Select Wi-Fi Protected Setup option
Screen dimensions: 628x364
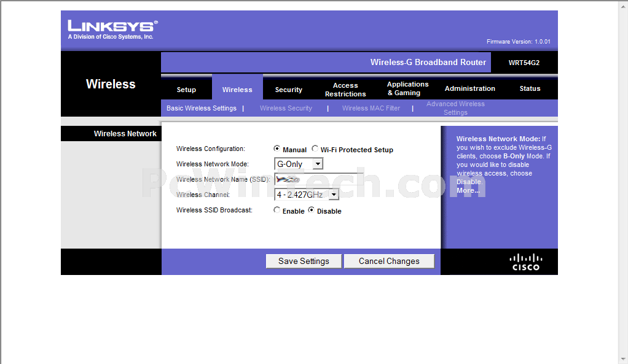pyautogui.click(x=315, y=149)
